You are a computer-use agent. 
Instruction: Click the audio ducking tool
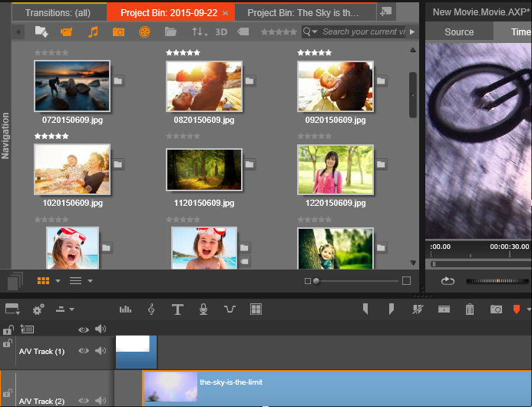230,309
